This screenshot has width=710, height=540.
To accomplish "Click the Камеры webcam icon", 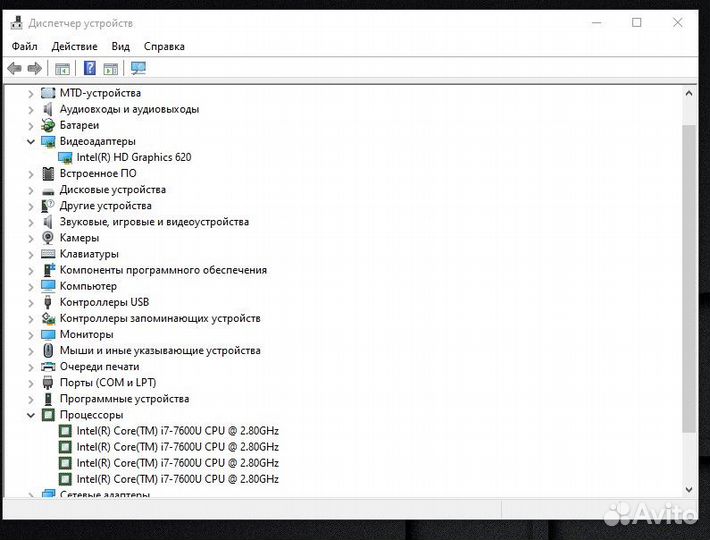I will point(48,238).
